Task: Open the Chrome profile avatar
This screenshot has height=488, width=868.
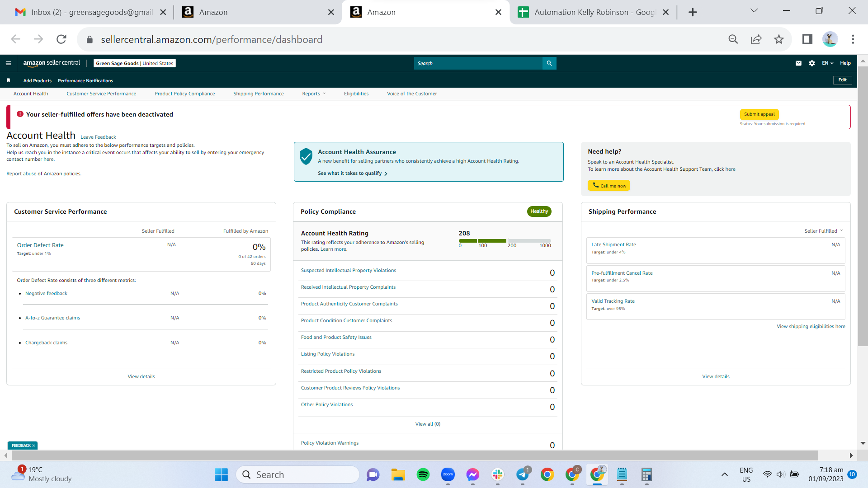Action: [830, 39]
